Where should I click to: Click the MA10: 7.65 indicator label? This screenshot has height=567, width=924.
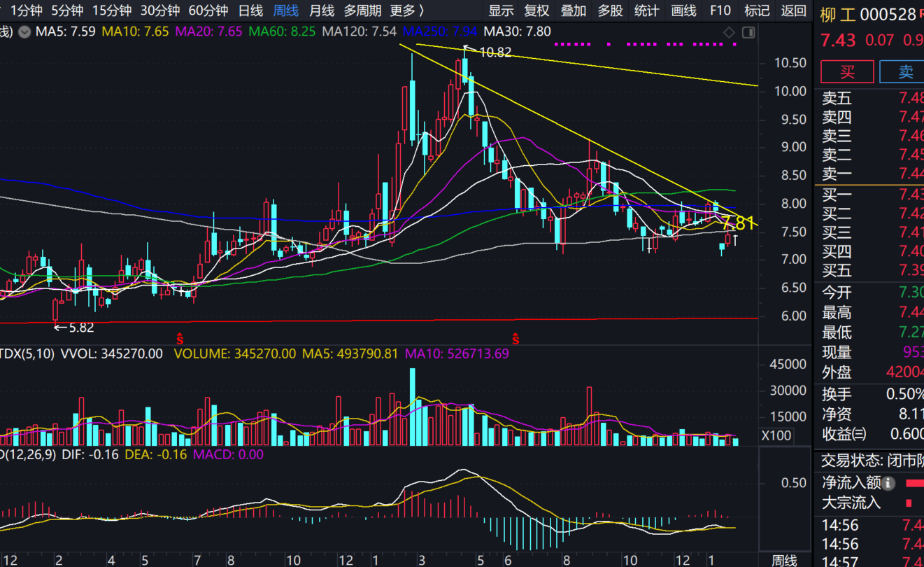click(x=135, y=31)
